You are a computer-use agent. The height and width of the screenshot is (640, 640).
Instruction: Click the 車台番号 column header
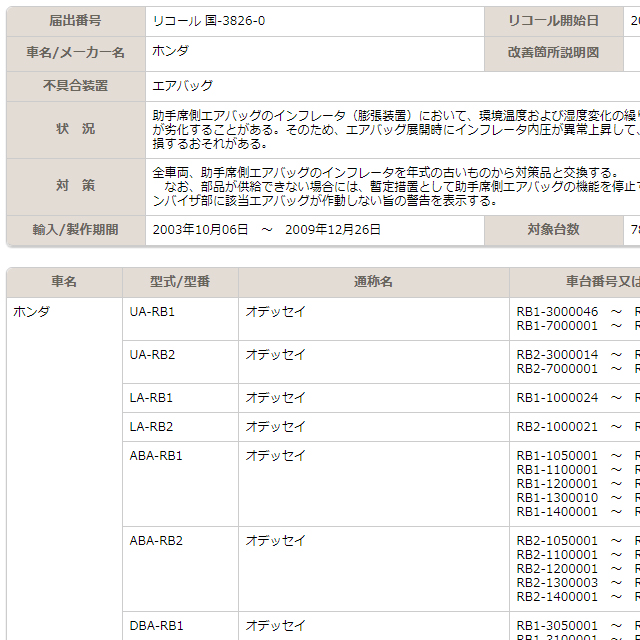(575, 282)
